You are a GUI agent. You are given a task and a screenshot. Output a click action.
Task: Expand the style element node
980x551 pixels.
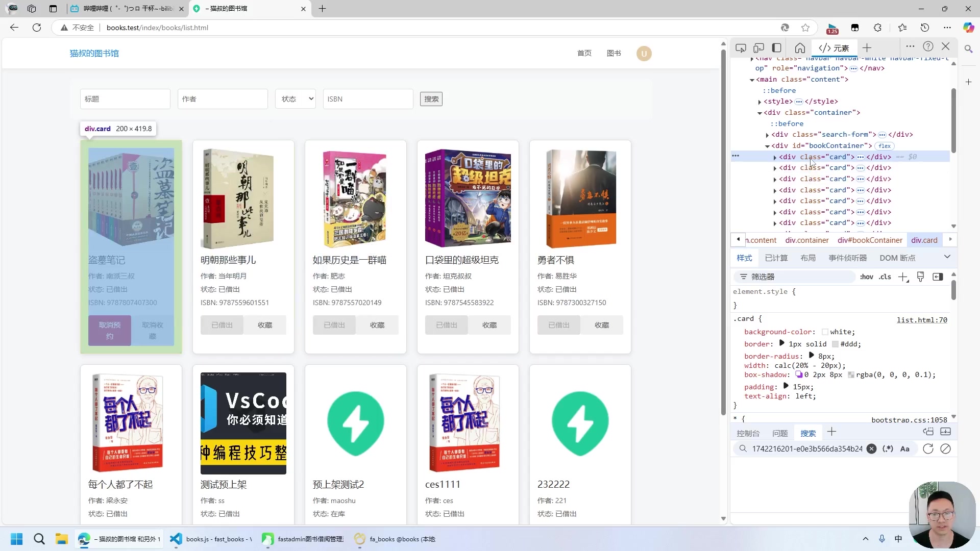pos(759,102)
